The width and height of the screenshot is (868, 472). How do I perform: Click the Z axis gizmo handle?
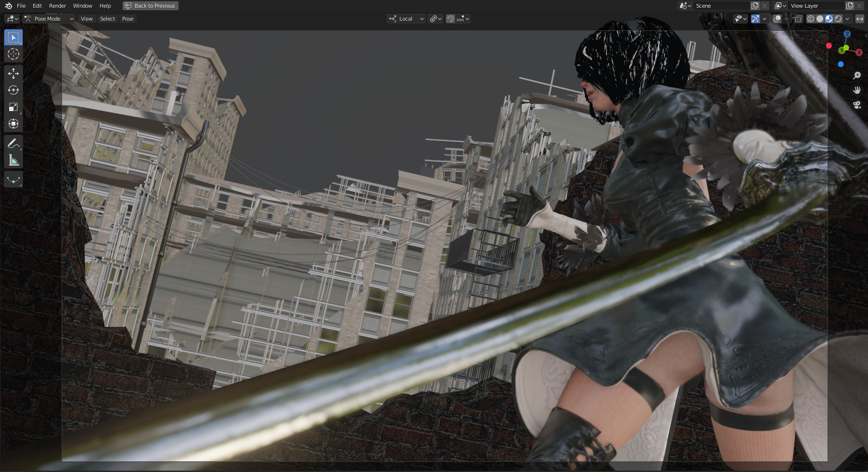tap(847, 34)
